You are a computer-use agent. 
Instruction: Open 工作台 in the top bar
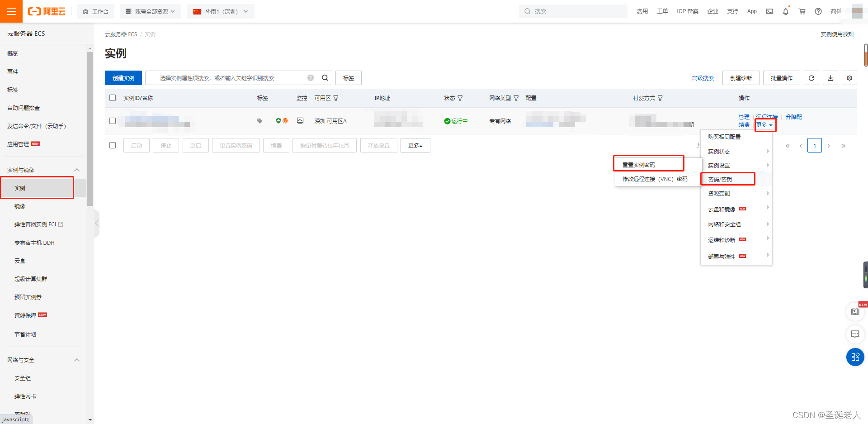click(x=95, y=11)
